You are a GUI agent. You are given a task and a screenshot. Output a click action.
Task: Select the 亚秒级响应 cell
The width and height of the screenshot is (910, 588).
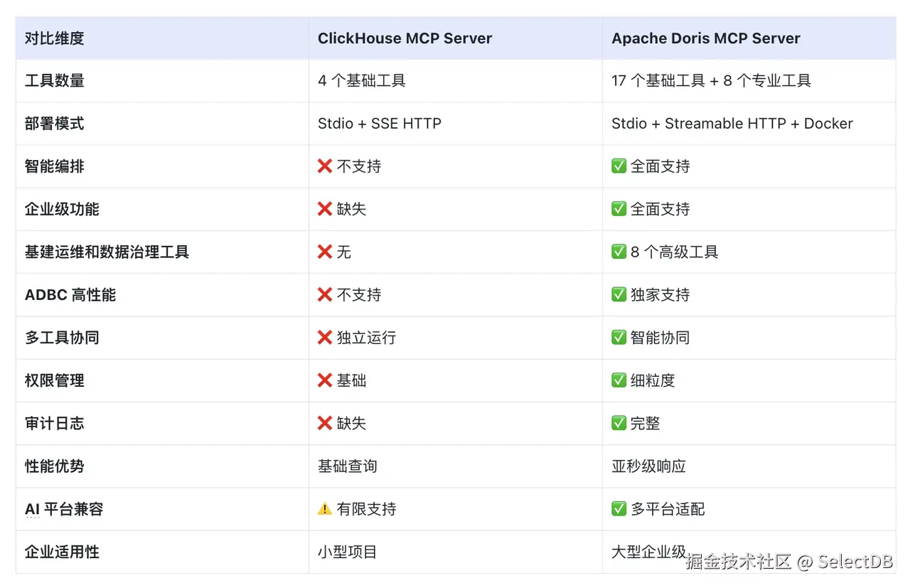pyautogui.click(x=648, y=466)
